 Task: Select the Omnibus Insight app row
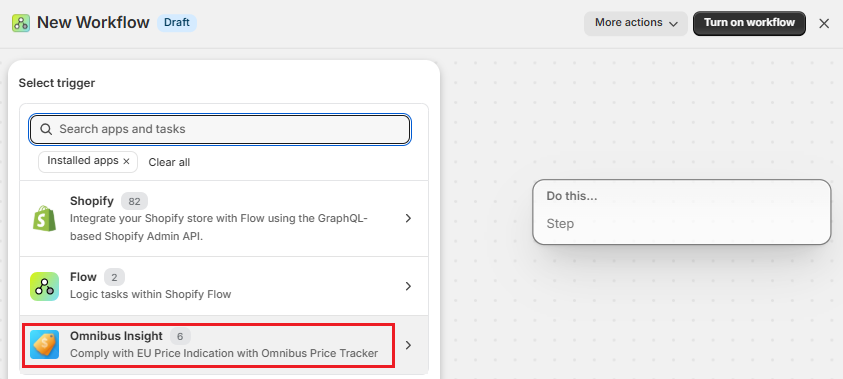224,345
